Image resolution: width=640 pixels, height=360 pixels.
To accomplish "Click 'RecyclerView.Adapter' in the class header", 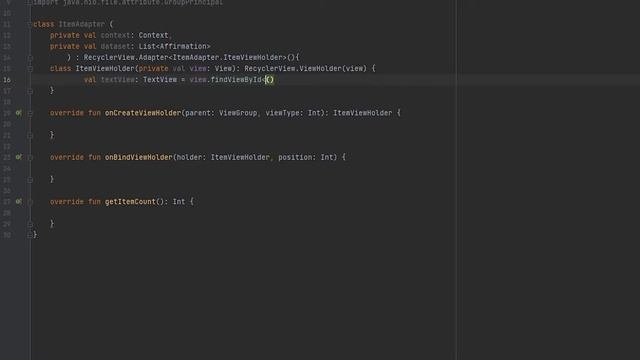I will click(126, 58).
